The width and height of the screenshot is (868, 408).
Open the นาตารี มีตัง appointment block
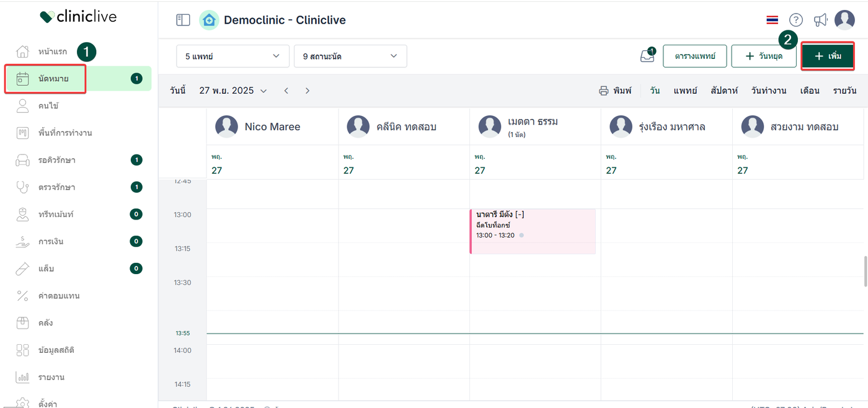point(533,231)
